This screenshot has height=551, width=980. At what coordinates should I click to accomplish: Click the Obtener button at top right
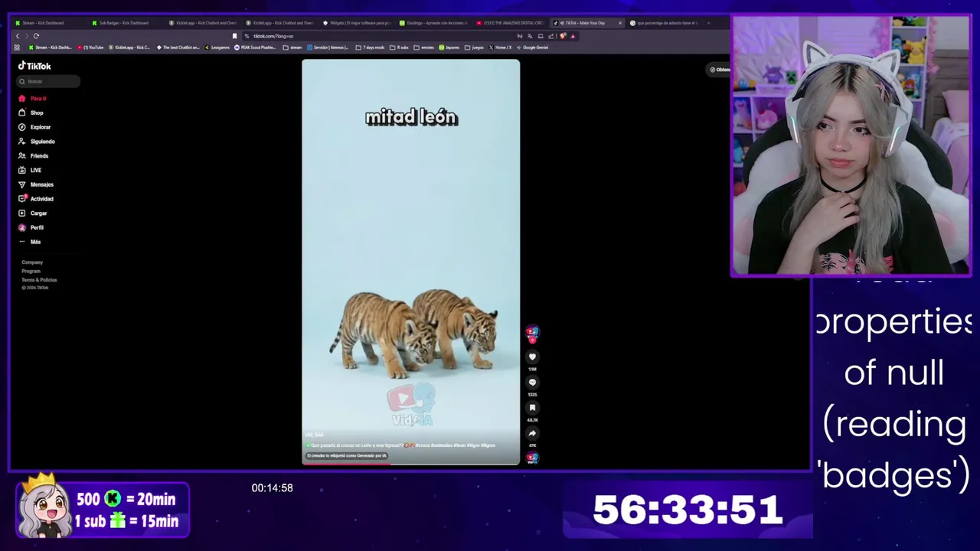tap(720, 70)
